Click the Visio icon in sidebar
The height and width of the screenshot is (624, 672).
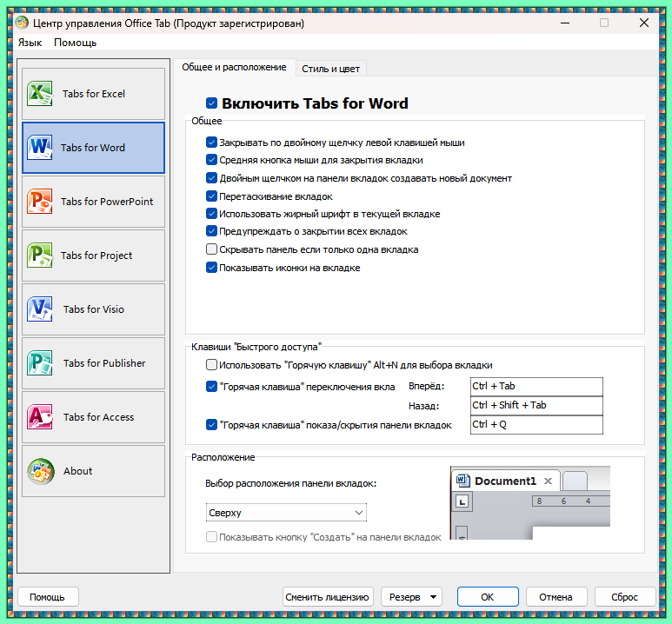click(39, 309)
